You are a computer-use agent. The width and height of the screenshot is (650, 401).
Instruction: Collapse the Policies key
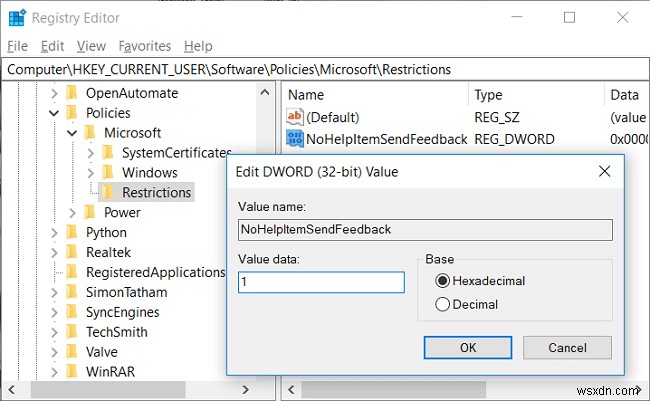click(54, 113)
